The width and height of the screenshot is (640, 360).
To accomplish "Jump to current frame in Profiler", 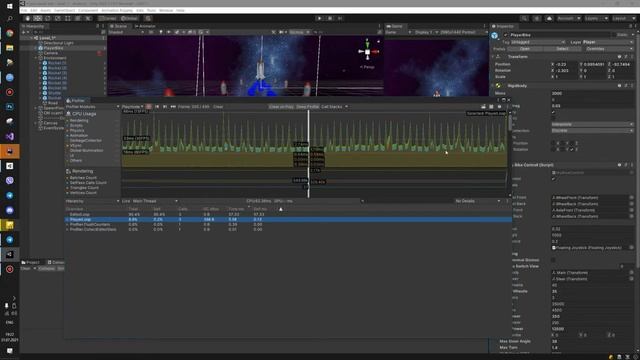I will click(173, 107).
